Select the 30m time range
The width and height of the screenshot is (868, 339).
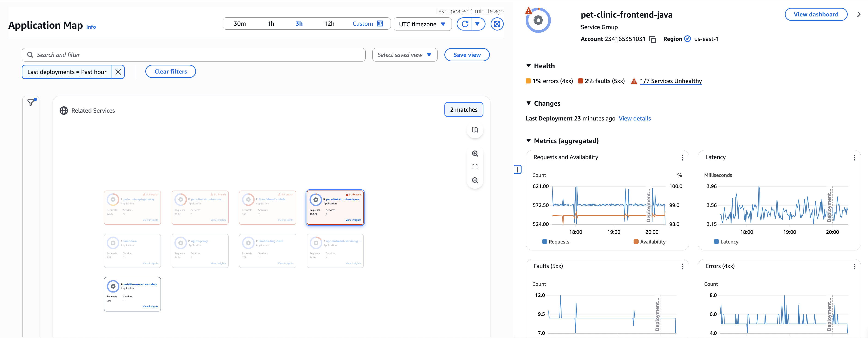click(240, 23)
